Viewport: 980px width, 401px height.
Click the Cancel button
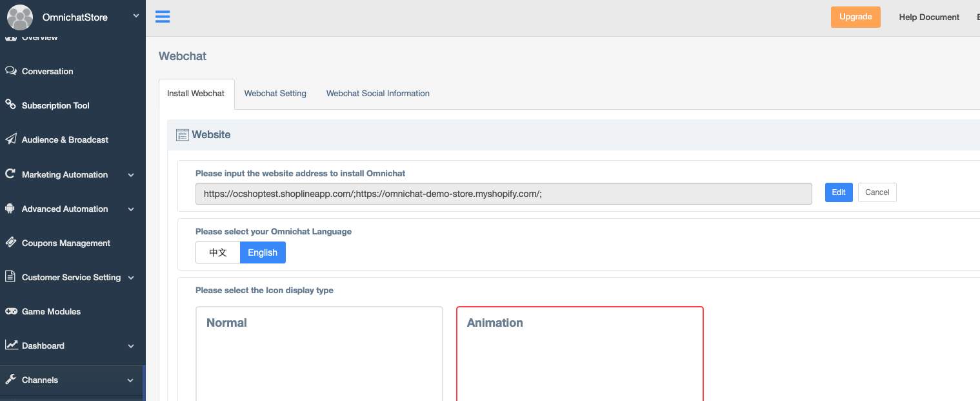click(877, 192)
